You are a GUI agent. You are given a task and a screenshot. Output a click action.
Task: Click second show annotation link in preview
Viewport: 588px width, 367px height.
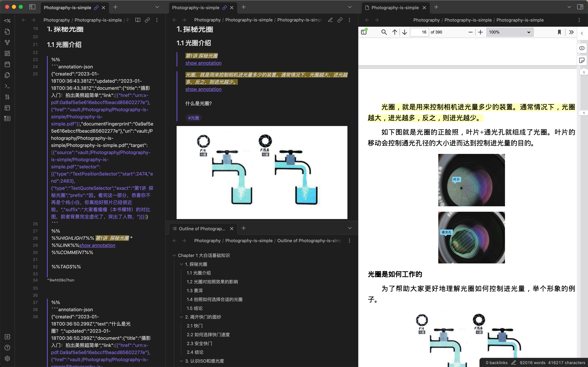(203, 89)
